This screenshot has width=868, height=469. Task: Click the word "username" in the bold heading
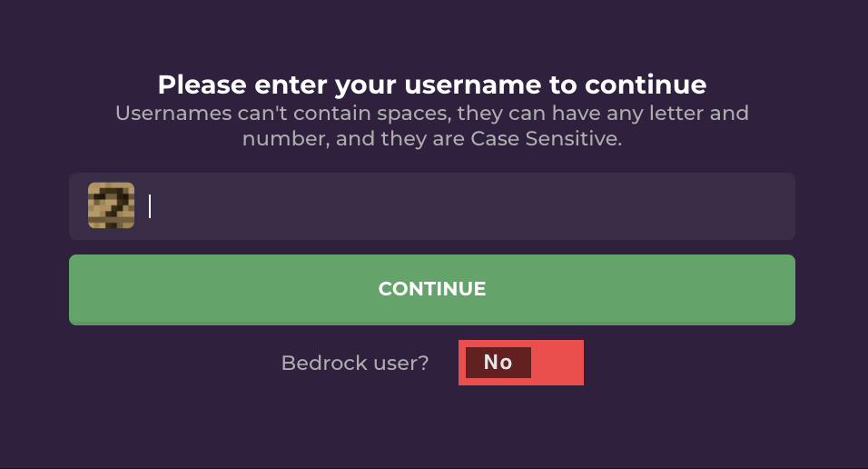[473, 85]
